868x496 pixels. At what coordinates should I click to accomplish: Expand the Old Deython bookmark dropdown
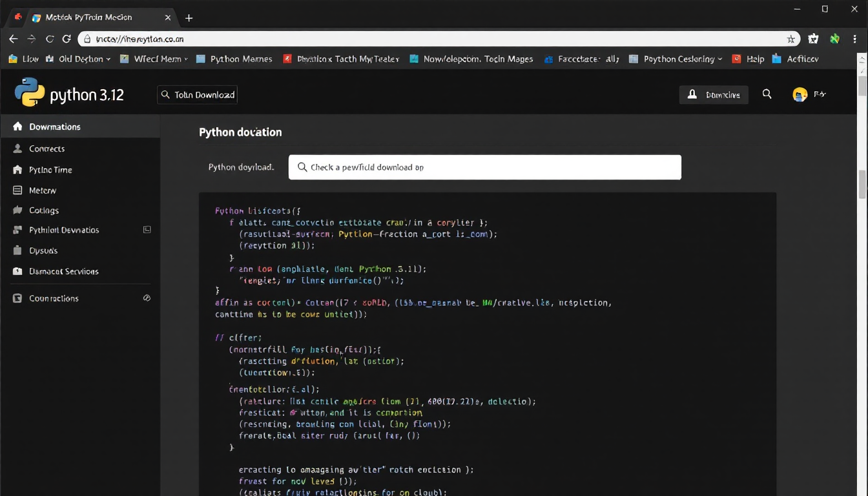click(x=108, y=59)
